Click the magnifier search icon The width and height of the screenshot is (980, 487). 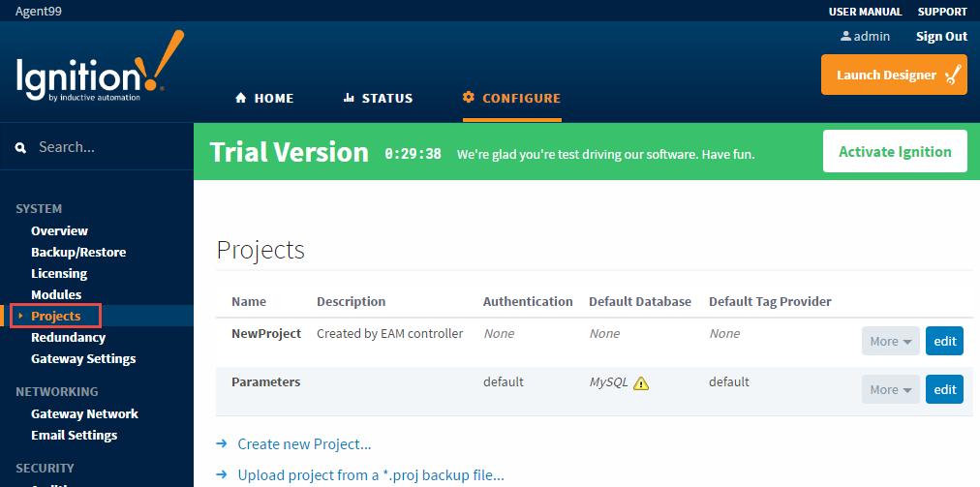pyautogui.click(x=21, y=147)
